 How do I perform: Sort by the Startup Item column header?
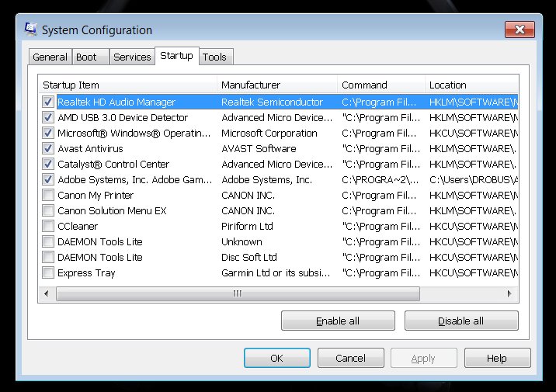point(127,85)
